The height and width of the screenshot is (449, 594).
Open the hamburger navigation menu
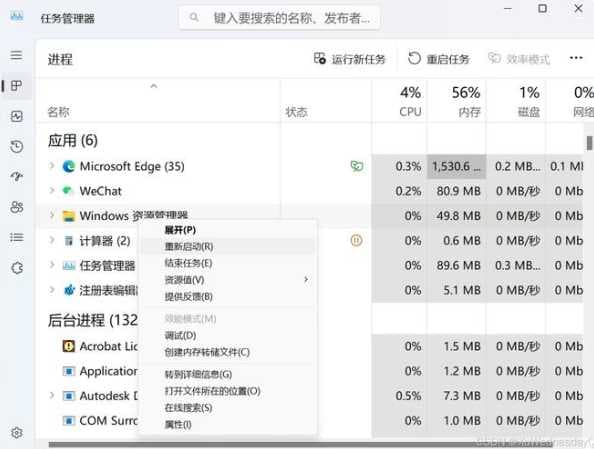[16, 55]
